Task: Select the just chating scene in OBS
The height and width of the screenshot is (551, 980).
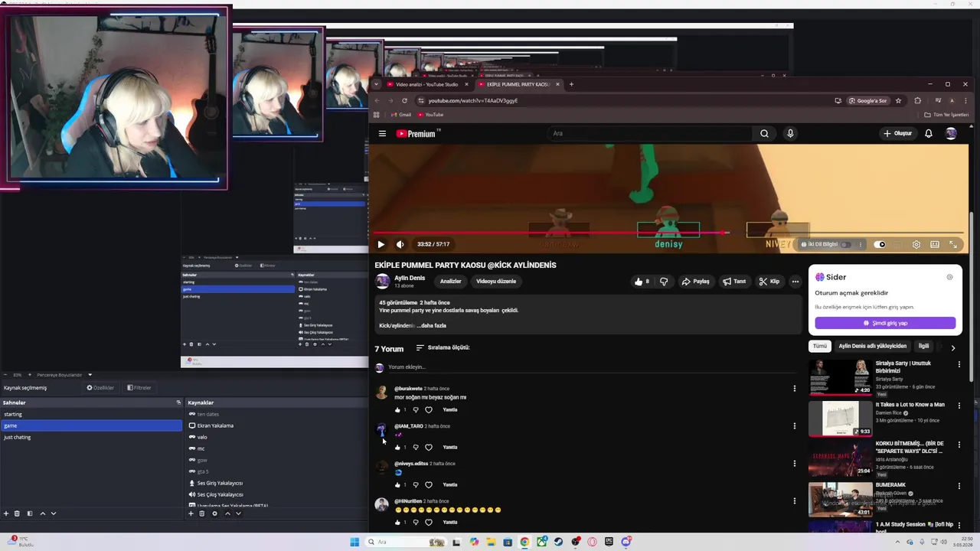Action: (x=91, y=437)
